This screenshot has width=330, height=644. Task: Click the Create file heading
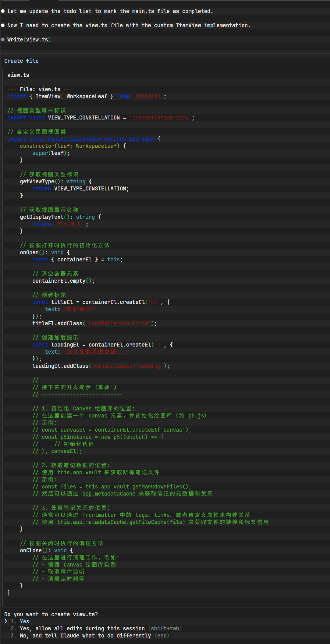click(x=21, y=61)
